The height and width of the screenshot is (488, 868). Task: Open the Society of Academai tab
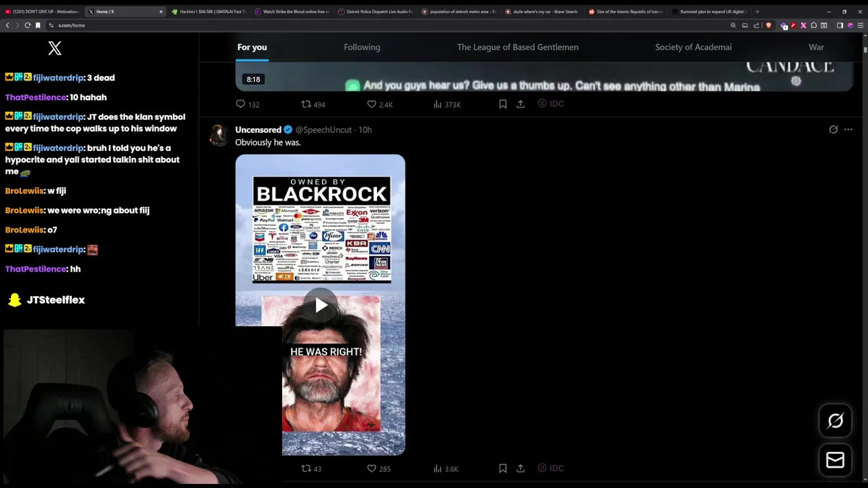pyautogui.click(x=693, y=47)
